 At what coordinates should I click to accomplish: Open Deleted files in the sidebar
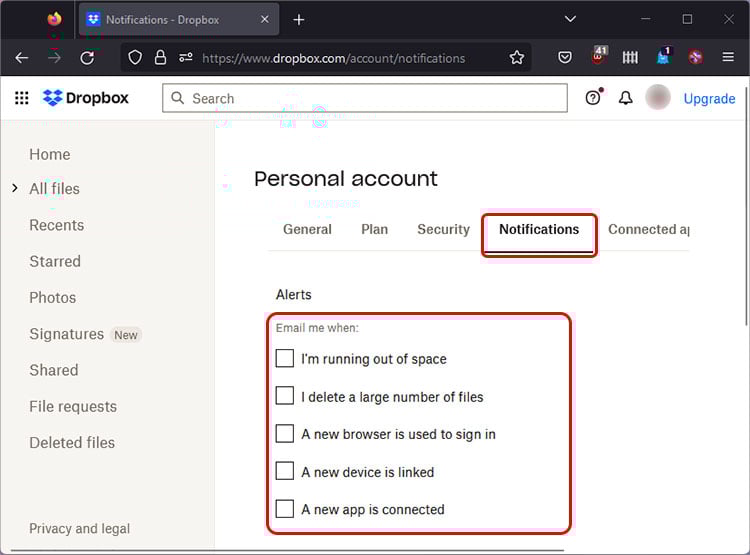pyautogui.click(x=72, y=443)
